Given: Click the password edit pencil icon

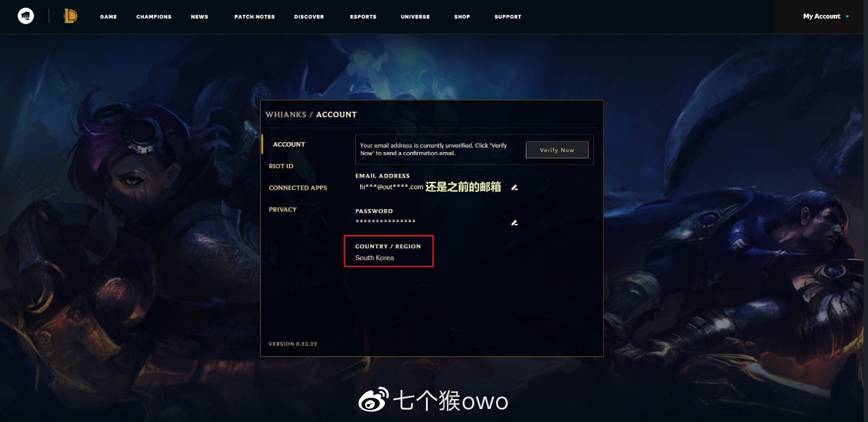Looking at the screenshot, I should click(514, 223).
